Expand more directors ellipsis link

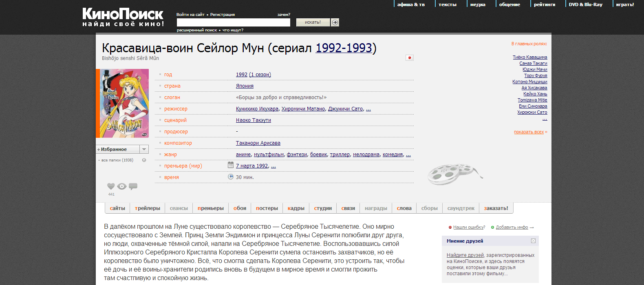[368, 109]
